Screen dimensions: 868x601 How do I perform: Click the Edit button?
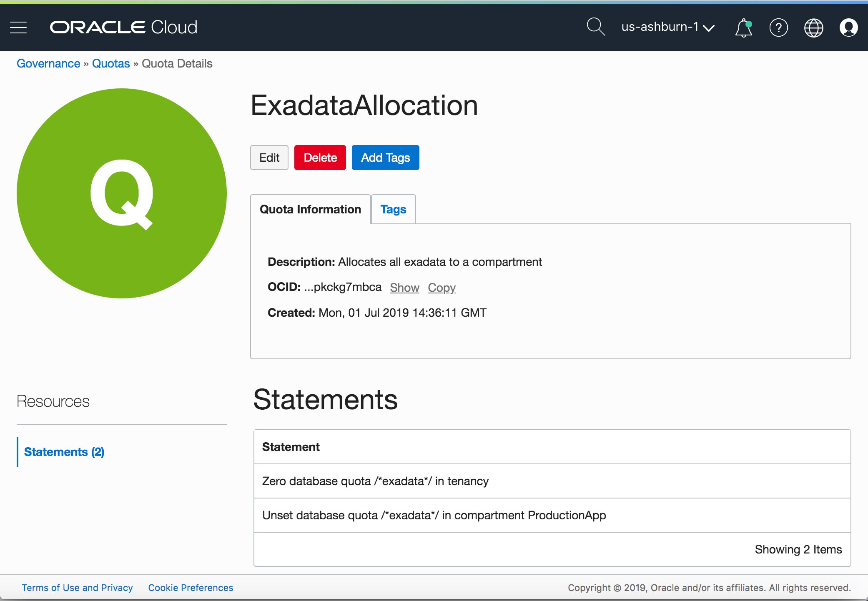269,158
